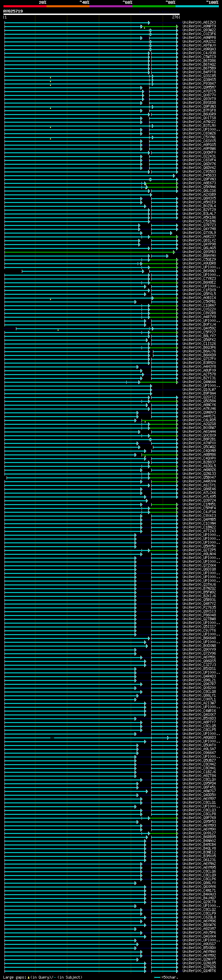The image size is (222, 980).
Task: Select the UniRef100_A9PGG5 label
Action: [x=199, y=145]
